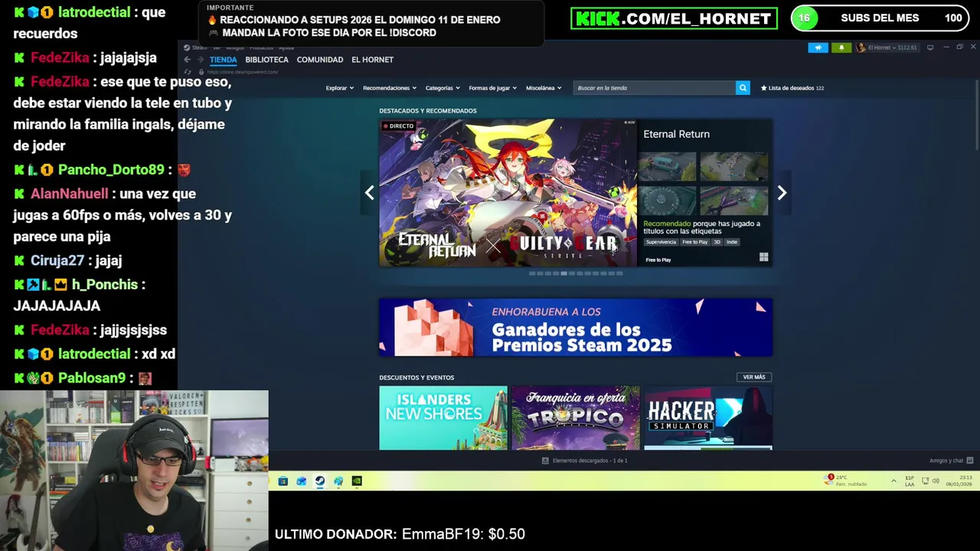Reload the store page with refresh icon

188,72
